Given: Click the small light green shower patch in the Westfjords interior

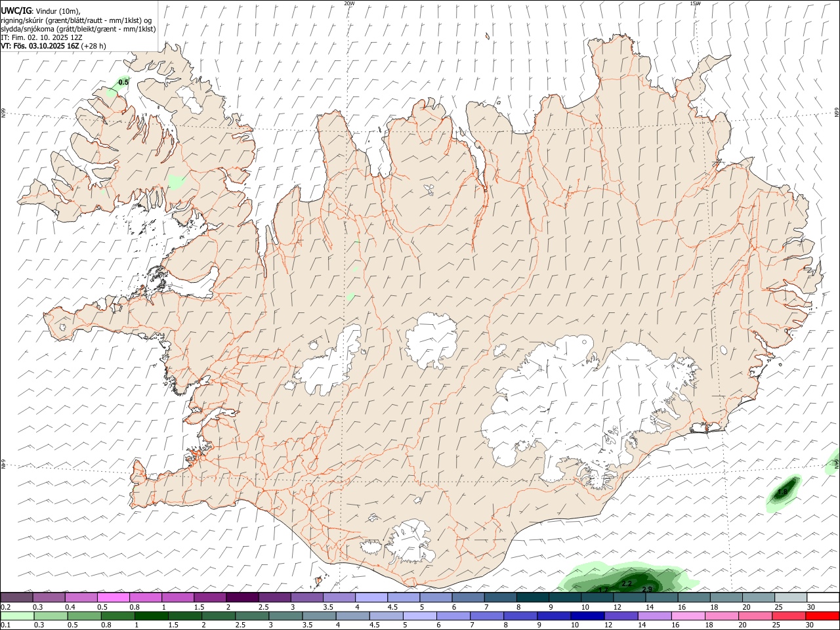Looking at the screenshot, I should click(x=176, y=181).
